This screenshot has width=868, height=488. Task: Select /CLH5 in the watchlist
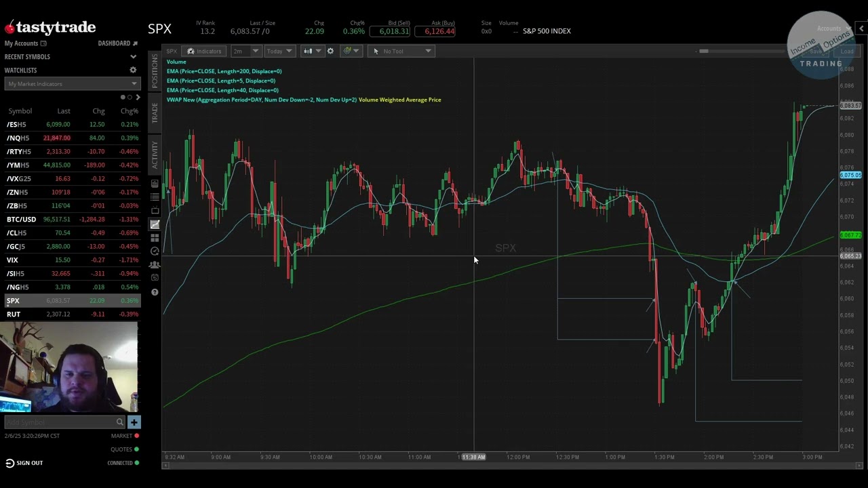pyautogui.click(x=72, y=233)
